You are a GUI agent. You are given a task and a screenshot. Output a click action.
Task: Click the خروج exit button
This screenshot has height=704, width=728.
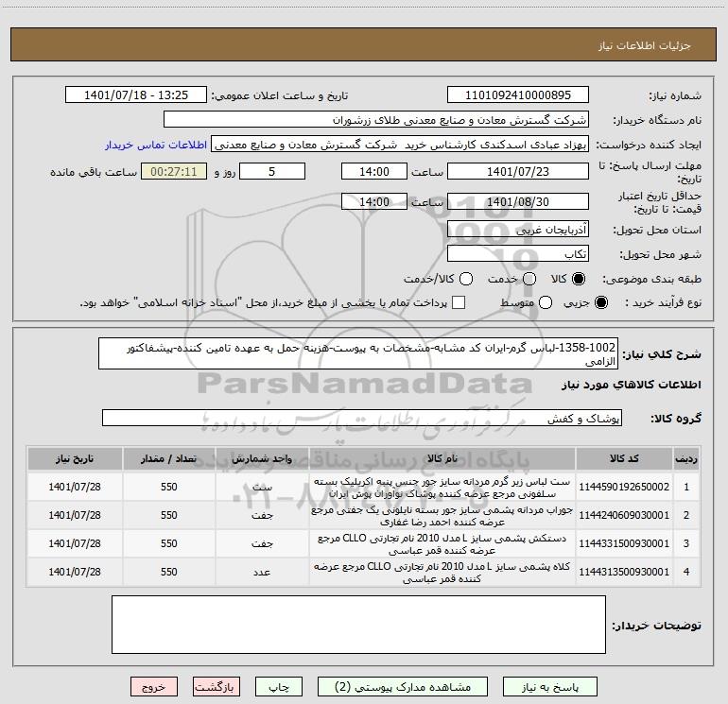tap(154, 687)
